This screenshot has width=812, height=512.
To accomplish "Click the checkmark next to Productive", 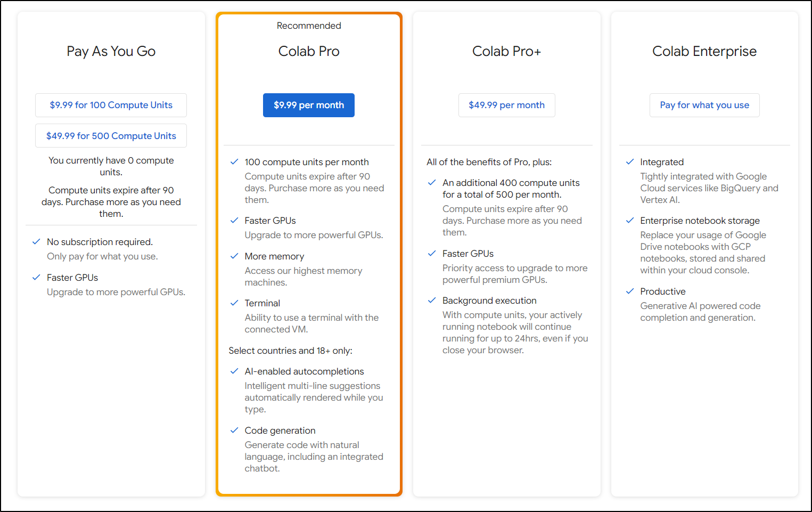I will point(630,291).
